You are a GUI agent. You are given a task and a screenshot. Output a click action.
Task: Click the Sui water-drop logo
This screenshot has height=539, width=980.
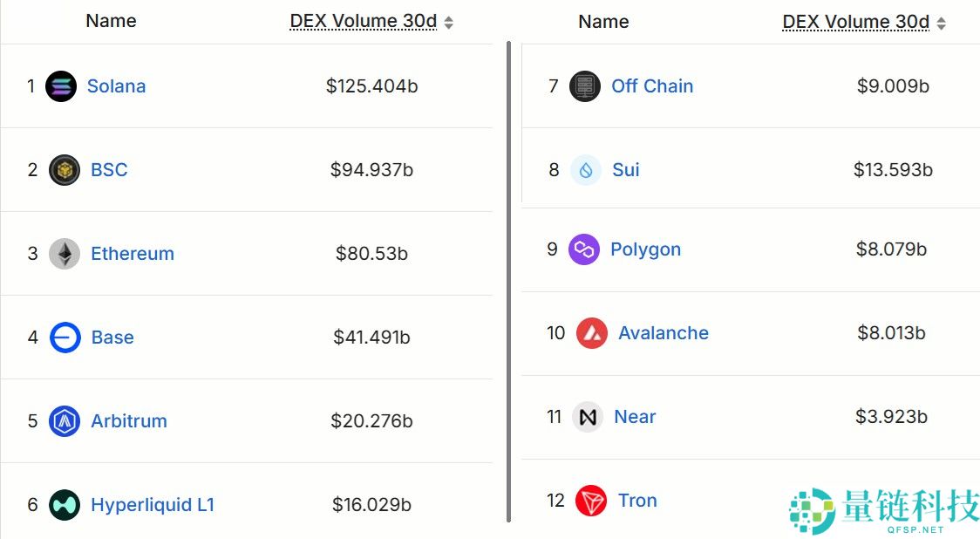pyautogui.click(x=585, y=169)
